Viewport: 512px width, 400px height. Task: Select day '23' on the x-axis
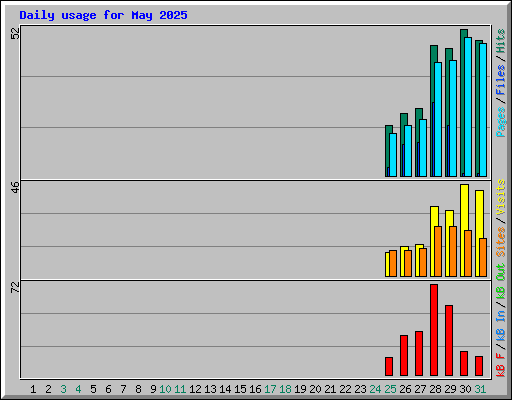(360, 389)
